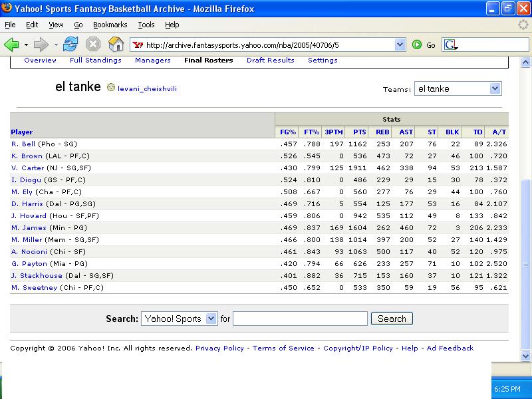Viewport: 532px width, 399px height.
Task: Open the M. Ely player link
Action: click(x=22, y=192)
